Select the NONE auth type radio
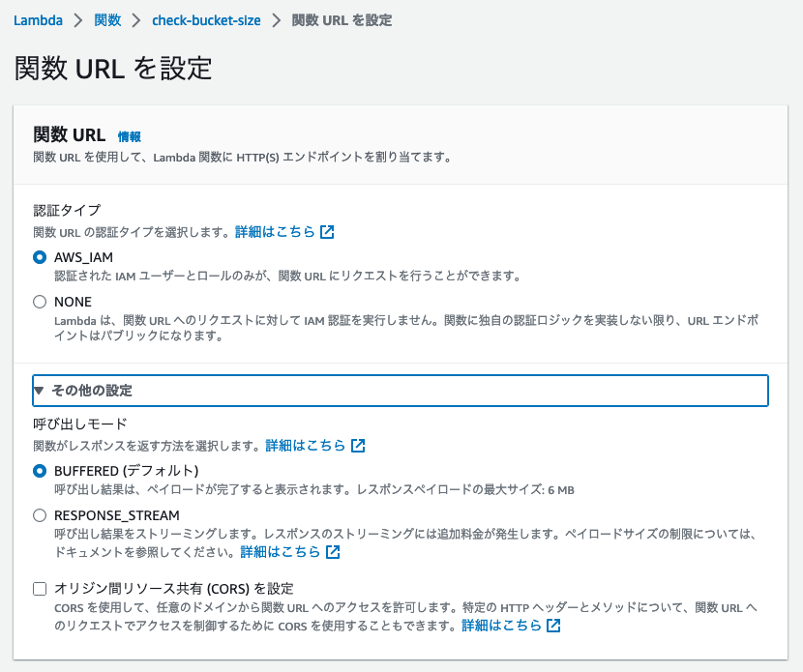 40,302
